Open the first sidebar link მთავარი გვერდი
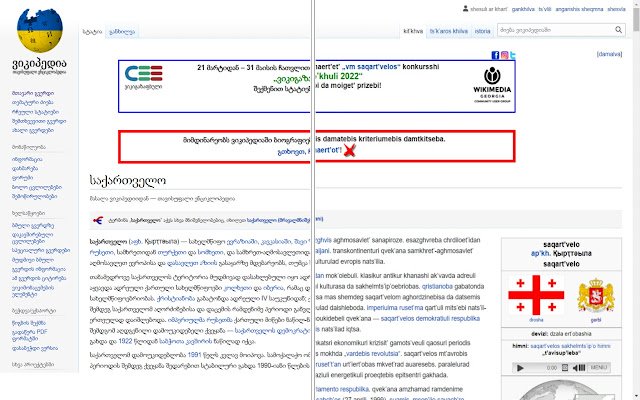640x400 pixels. [x=33, y=93]
